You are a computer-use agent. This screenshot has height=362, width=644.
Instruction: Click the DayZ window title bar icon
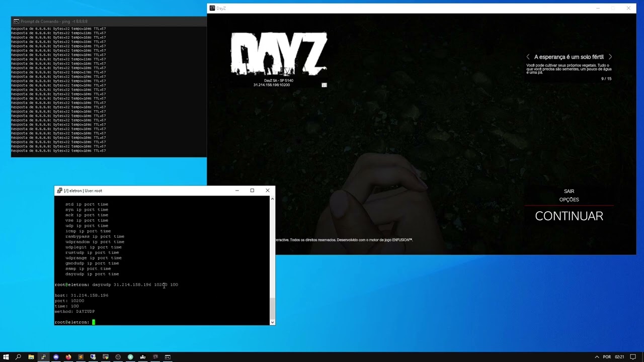212,8
